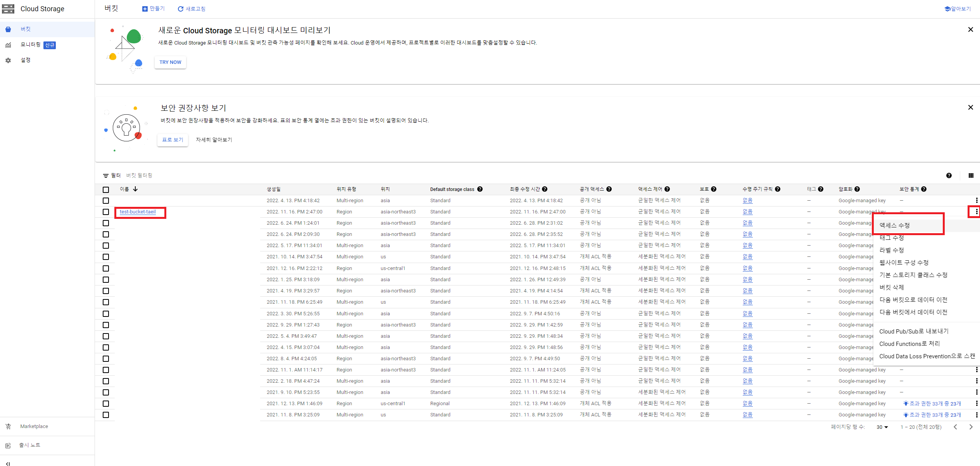This screenshot has height=466, width=980.
Task: Open the 없음 lifecycle link for test-bucket-taeil
Action: coord(747,212)
